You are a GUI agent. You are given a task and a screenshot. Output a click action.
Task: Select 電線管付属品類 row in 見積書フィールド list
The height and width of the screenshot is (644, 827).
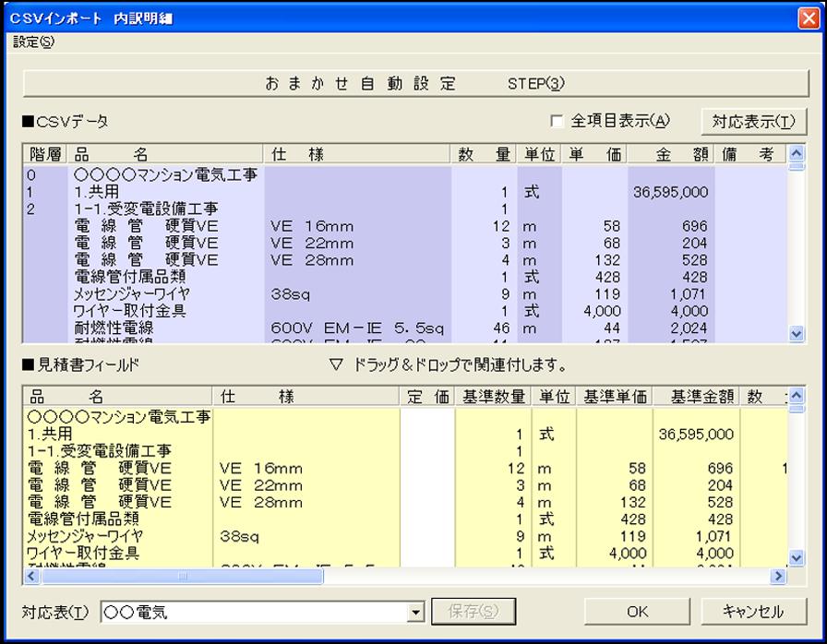click(x=83, y=519)
